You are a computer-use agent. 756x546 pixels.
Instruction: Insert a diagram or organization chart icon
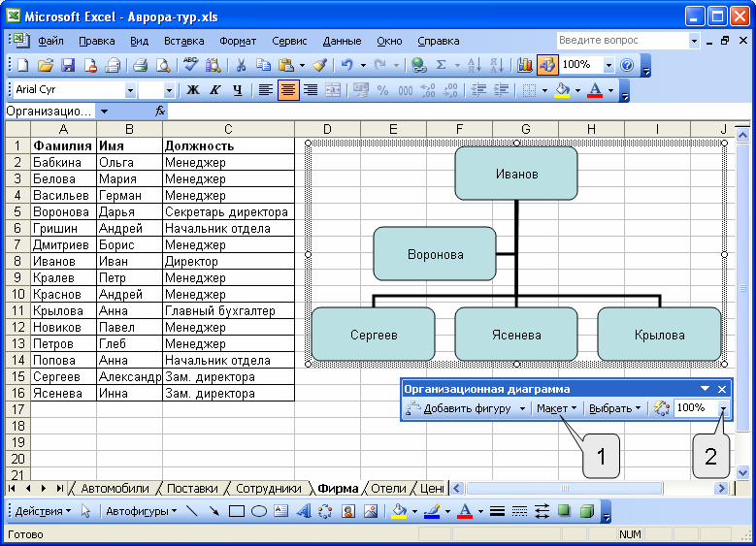[x=325, y=511]
